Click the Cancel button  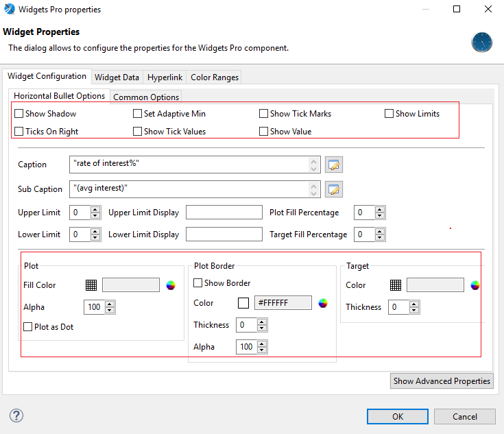(465, 417)
